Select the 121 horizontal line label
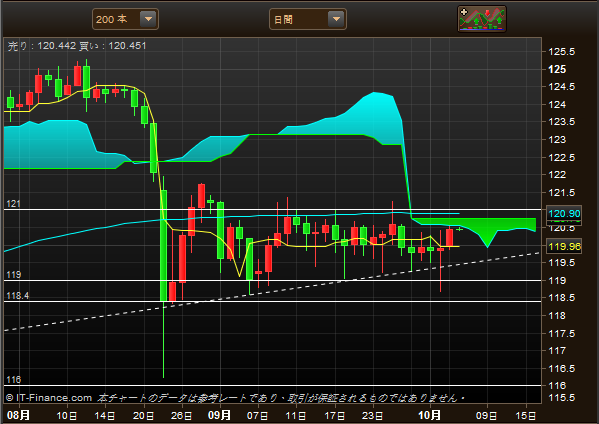The height and width of the screenshot is (424, 599). pos(13,204)
